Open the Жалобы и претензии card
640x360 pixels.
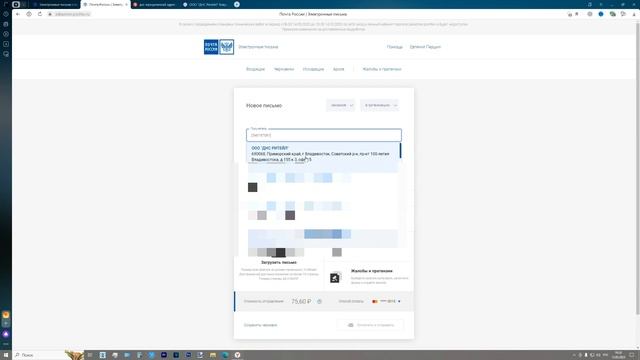coord(369,276)
